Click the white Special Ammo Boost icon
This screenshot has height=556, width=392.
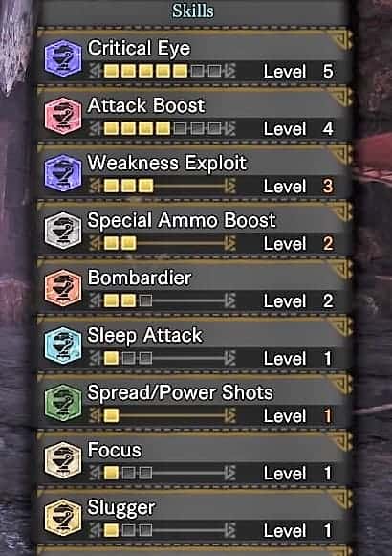pyautogui.click(x=63, y=231)
